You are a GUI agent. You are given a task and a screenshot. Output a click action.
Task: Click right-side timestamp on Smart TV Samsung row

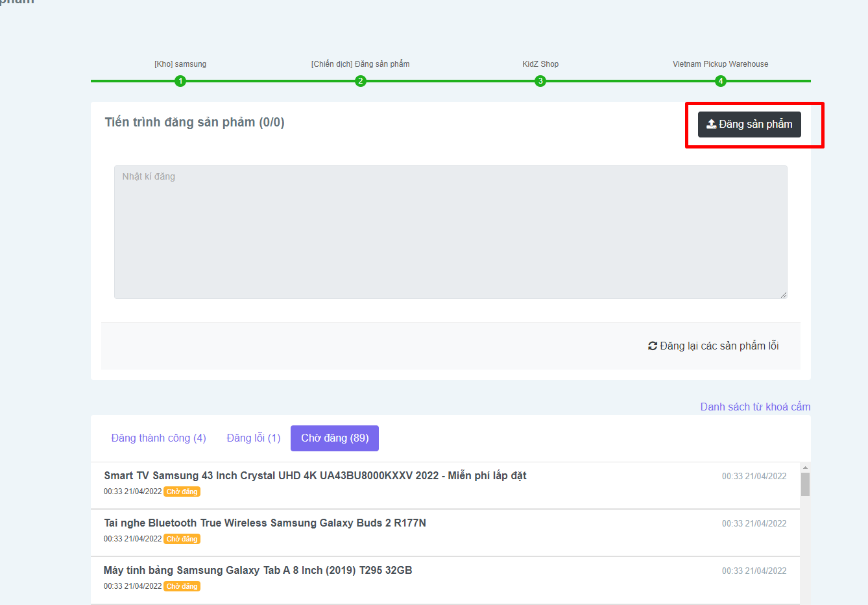(x=754, y=476)
